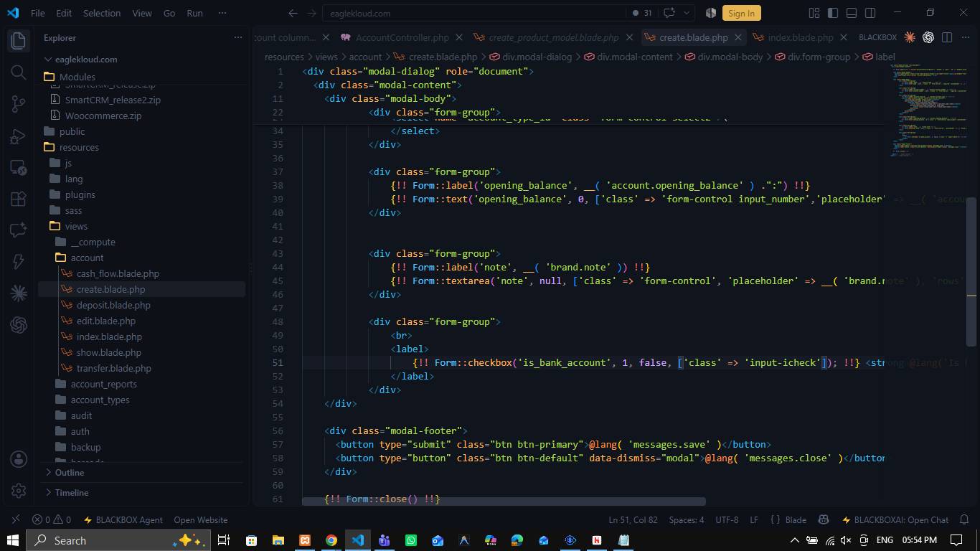
Task: Open Explorer views and more actions
Action: (238, 37)
